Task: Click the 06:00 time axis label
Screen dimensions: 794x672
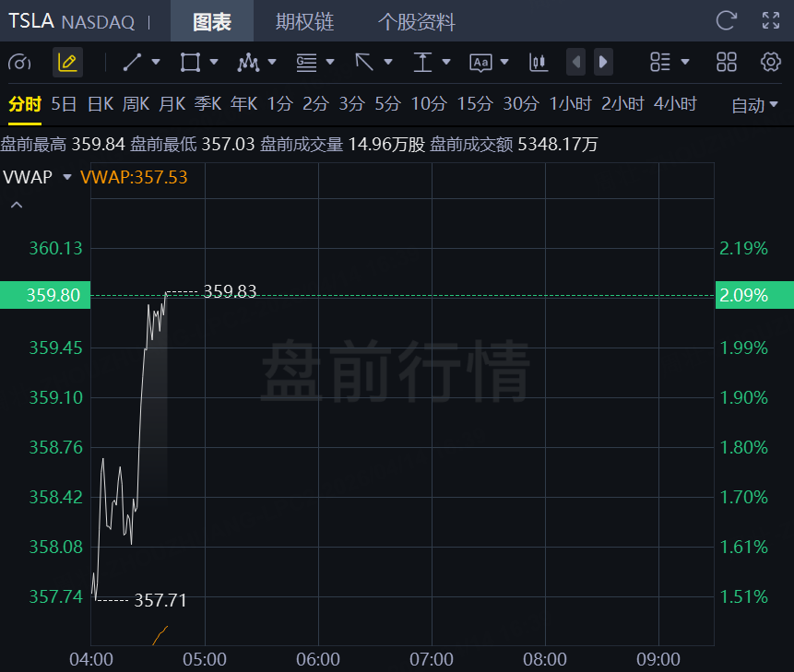Action: 318,659
